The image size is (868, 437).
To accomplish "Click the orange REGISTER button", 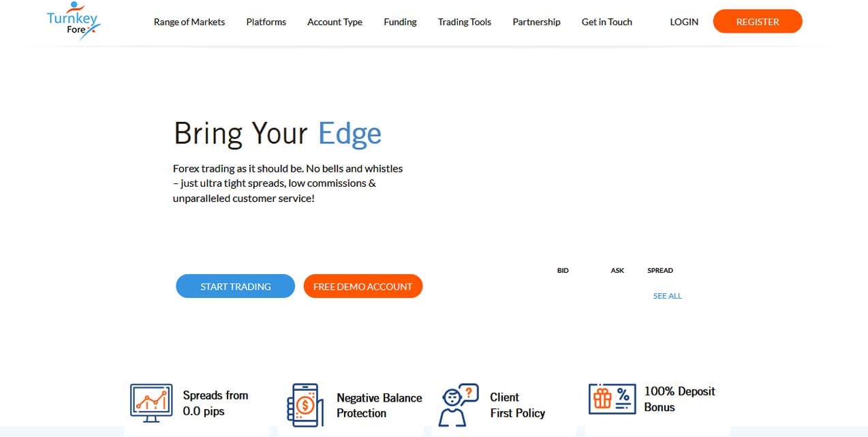I will click(x=758, y=22).
